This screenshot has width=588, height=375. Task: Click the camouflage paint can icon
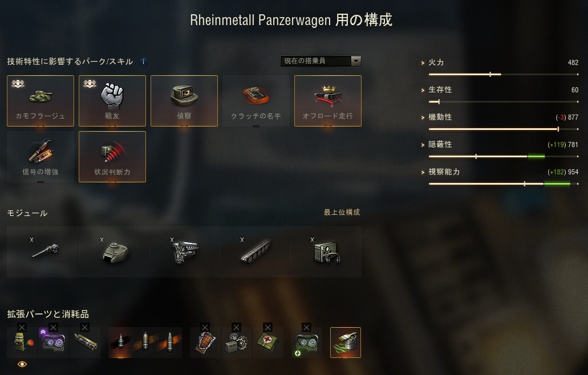pyautogui.click(x=346, y=343)
